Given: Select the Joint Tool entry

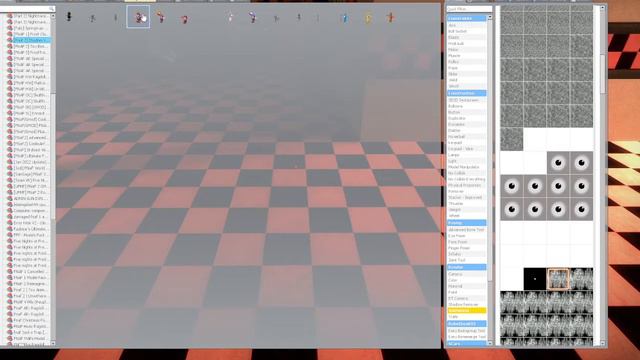Looking at the screenshot, I should point(467,260).
